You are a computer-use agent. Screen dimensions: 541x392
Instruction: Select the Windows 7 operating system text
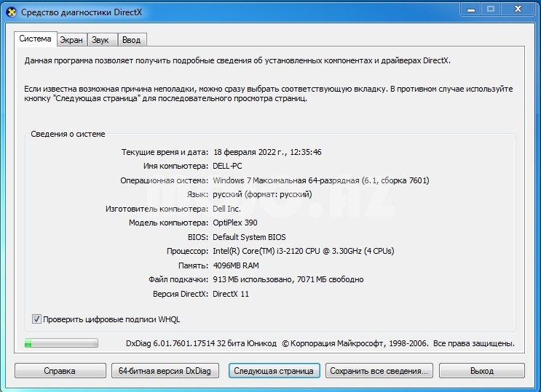tap(320, 180)
